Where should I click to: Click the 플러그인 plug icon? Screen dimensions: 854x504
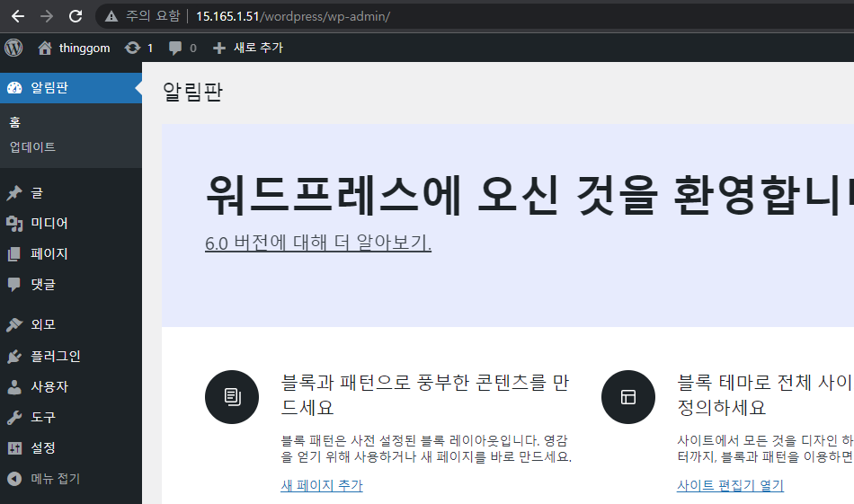coord(14,356)
